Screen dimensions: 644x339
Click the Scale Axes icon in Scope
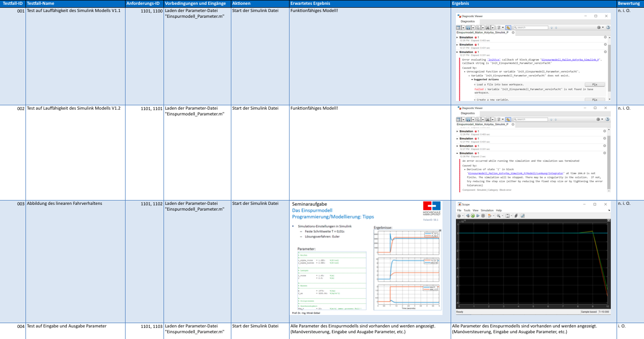click(x=508, y=216)
